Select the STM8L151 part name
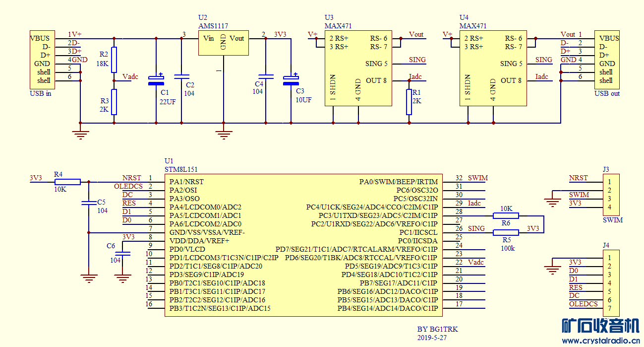The width and height of the screenshot is (644, 347). [x=181, y=170]
